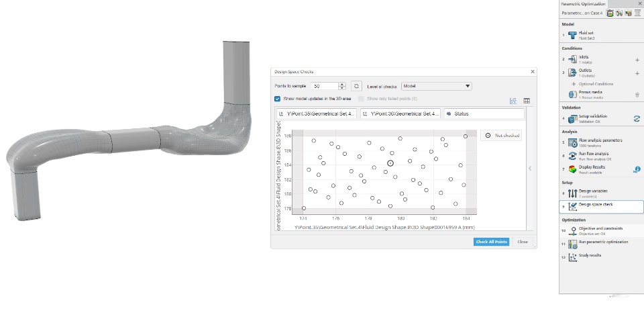
Task: Click the Flow analysis parameters label
Action: (x=600, y=140)
